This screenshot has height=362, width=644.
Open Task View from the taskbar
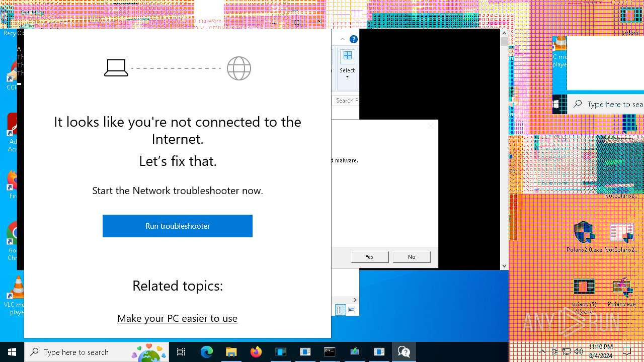[181, 352]
